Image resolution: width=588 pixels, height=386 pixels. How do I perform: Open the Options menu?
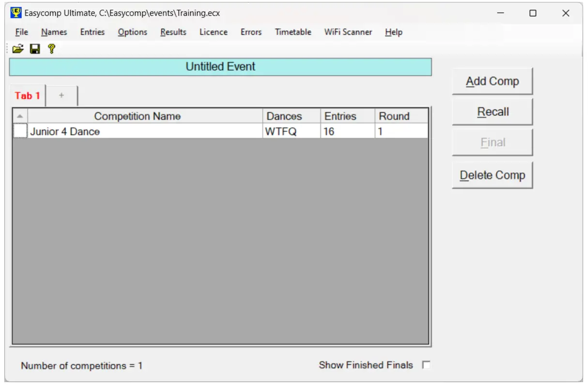pos(132,32)
